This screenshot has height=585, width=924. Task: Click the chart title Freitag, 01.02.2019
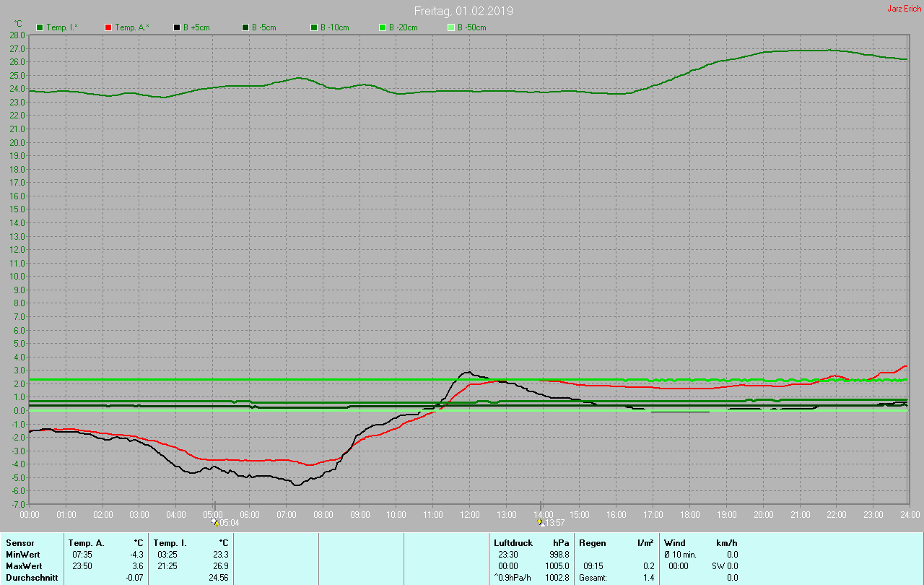(463, 11)
